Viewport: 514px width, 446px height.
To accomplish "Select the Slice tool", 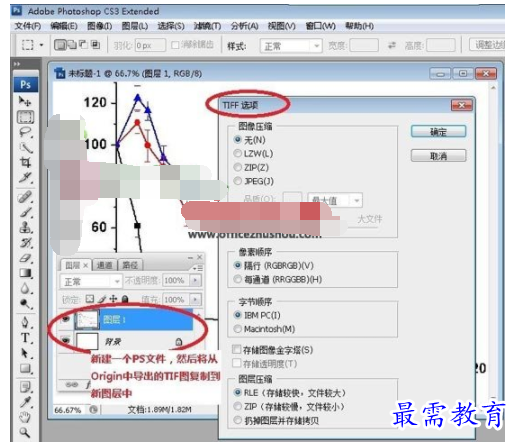I will coord(25,177).
